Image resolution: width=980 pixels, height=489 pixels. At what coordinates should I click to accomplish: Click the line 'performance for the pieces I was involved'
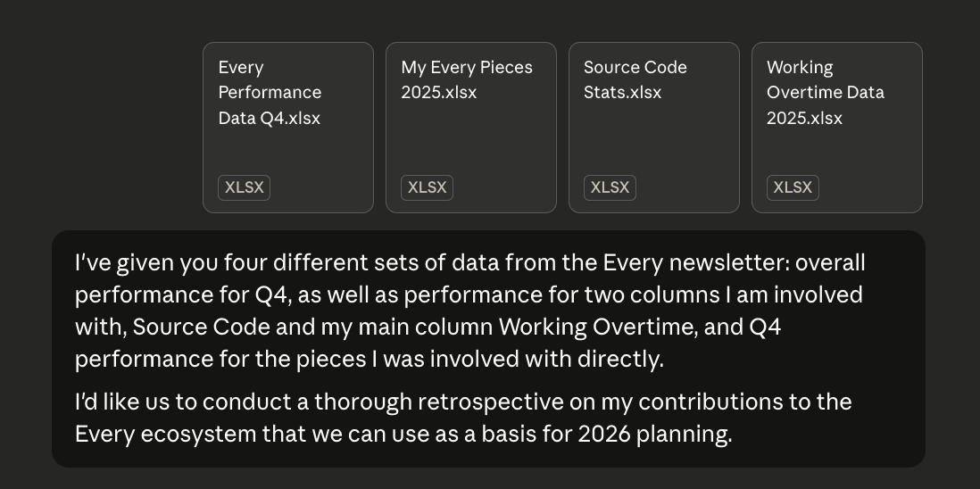369,359
